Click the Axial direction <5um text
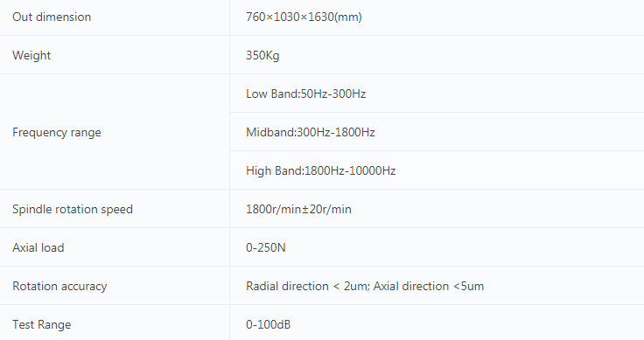The width and height of the screenshot is (644, 340). pyautogui.click(x=429, y=286)
